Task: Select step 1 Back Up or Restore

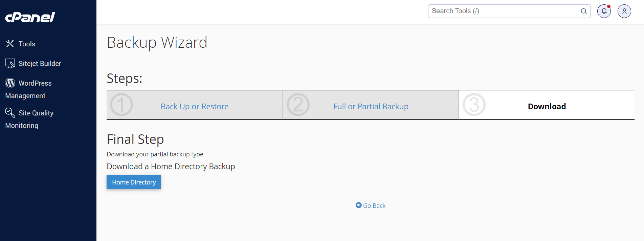Action: pyautogui.click(x=195, y=106)
